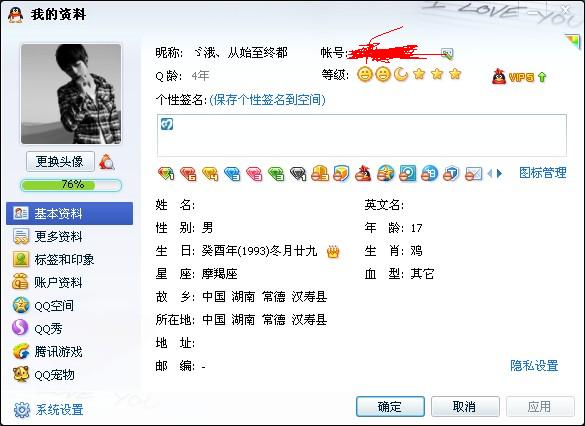Click 更换头像 button
Image resolution: width=585 pixels, height=426 pixels.
tap(60, 162)
